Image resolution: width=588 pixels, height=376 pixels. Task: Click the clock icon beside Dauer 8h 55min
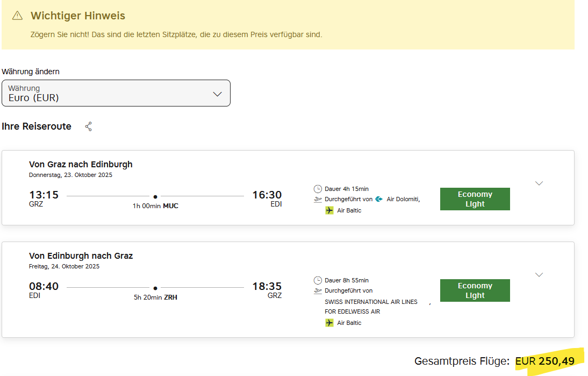click(318, 280)
